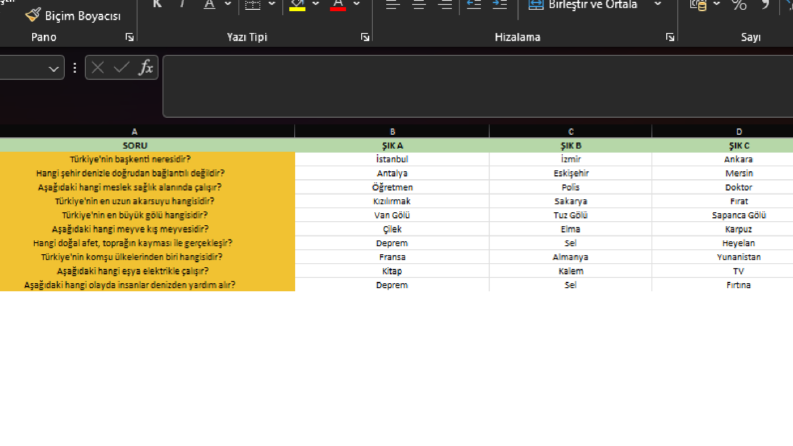Select cell "Aşağıdaki hangi meyve kış meyvesidir?"
The width and height of the screenshot is (793, 446).
click(x=147, y=229)
